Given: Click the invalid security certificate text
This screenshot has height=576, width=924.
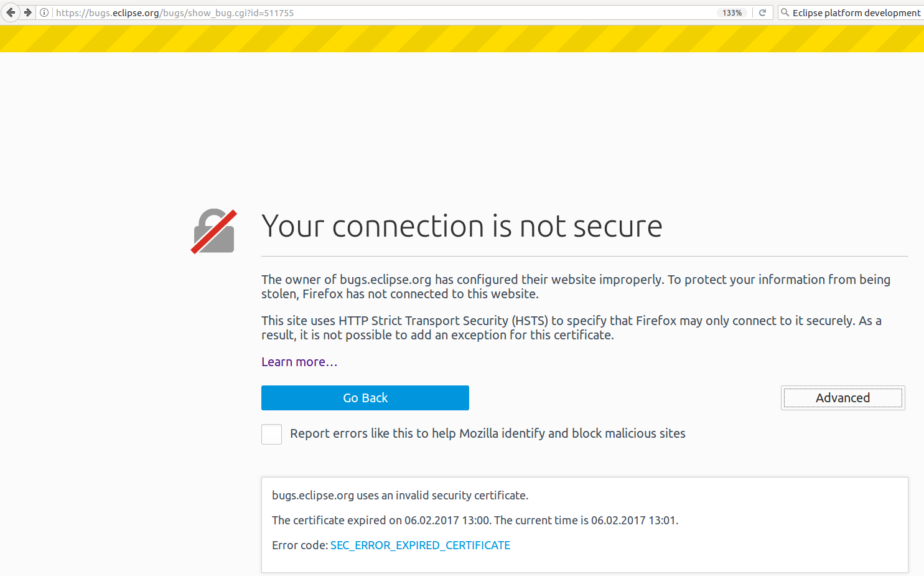Looking at the screenshot, I should tap(400, 496).
